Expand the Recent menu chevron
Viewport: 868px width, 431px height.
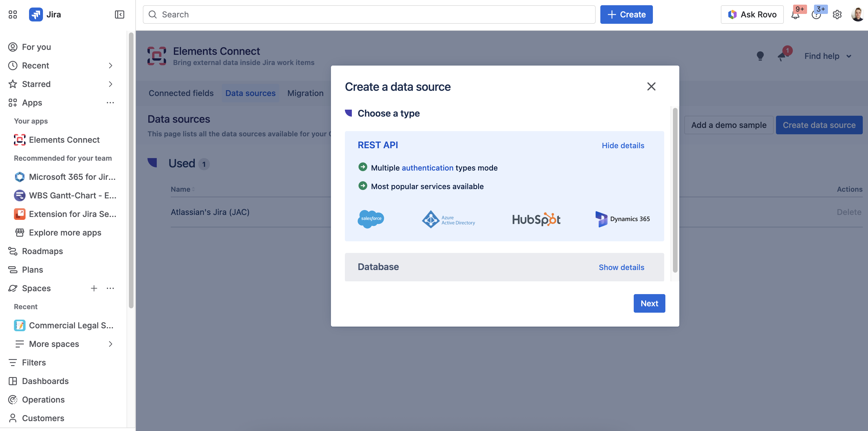(x=111, y=65)
